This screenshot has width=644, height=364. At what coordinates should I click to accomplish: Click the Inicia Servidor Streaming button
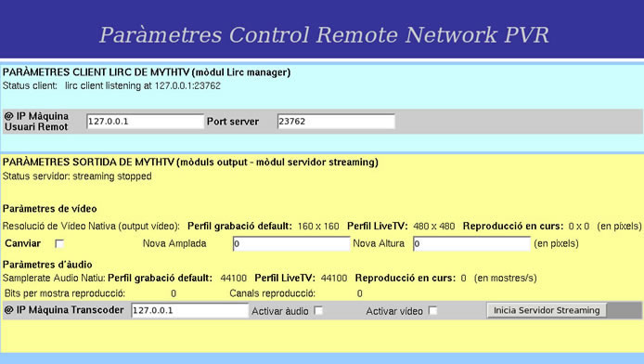547,310
